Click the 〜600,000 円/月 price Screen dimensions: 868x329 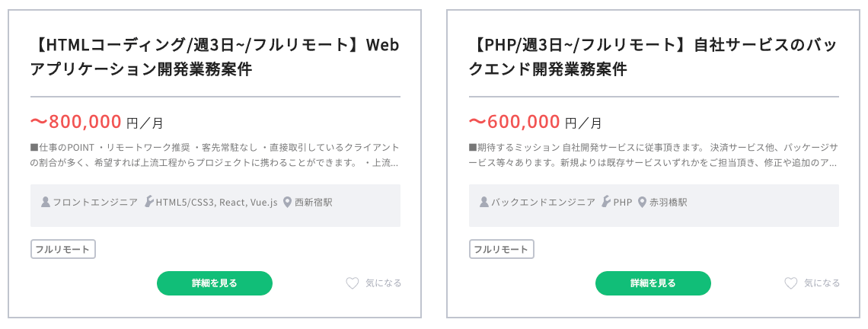[x=535, y=122]
